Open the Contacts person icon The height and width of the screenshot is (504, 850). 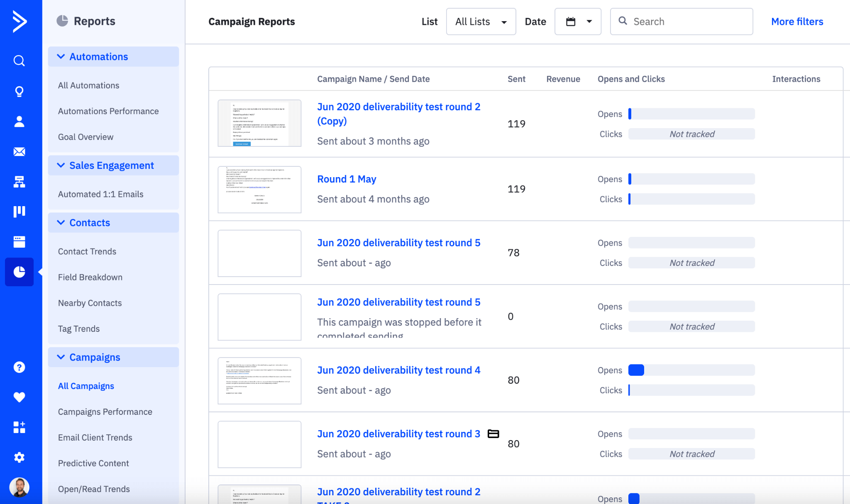tap(19, 122)
